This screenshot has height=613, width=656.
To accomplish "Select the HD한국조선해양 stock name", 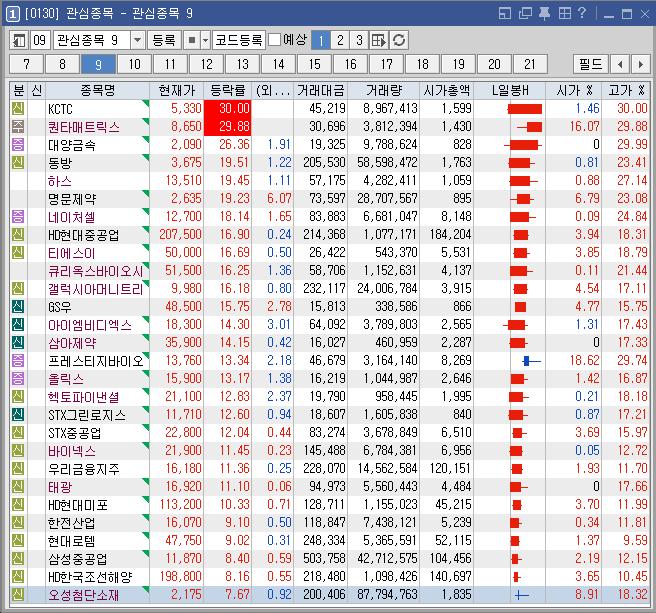I will (90, 577).
